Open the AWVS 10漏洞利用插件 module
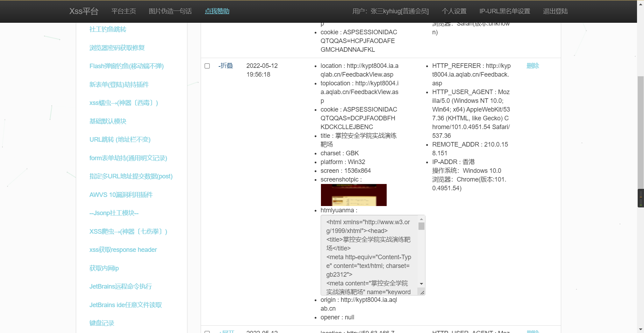 coord(121,195)
